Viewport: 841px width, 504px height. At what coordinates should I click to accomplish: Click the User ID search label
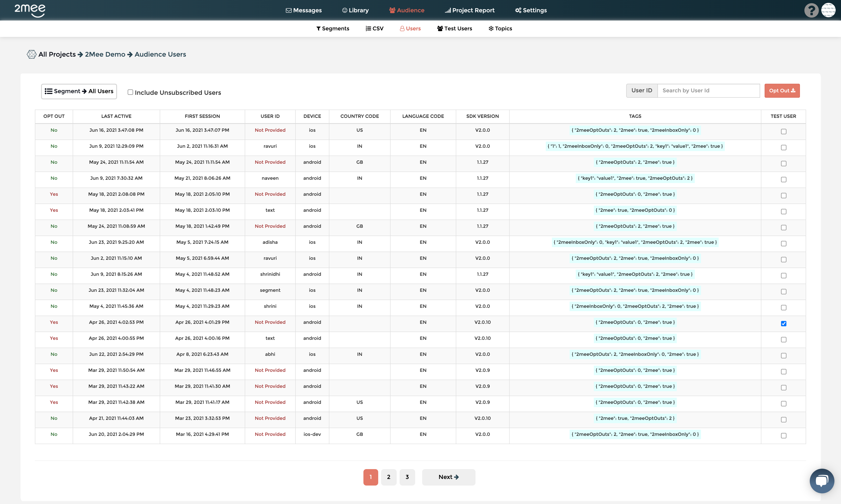click(x=642, y=91)
